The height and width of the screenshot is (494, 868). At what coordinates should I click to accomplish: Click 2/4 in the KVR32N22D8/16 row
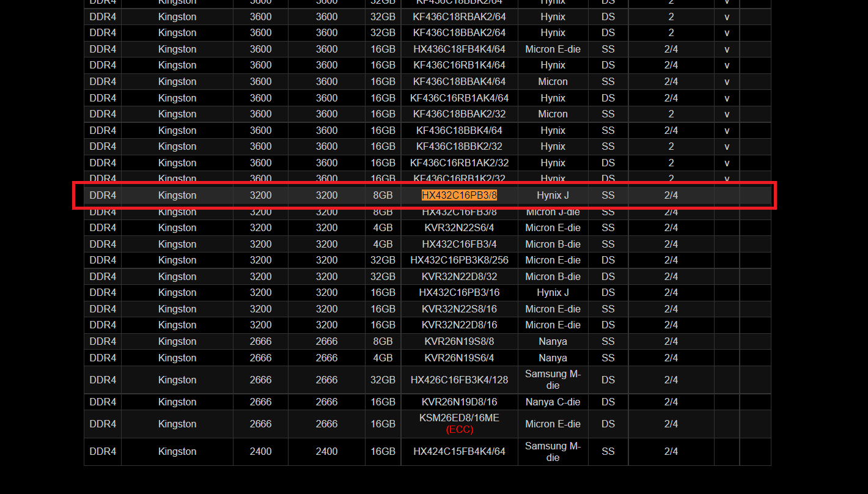[x=671, y=325]
